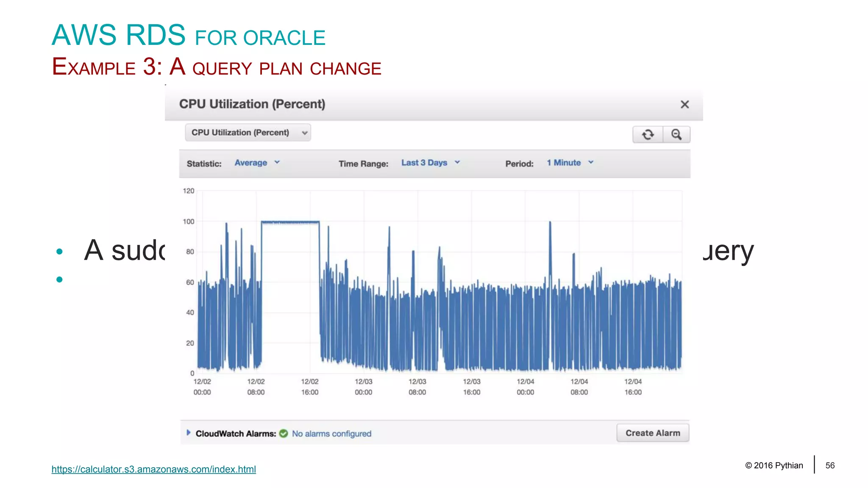The width and height of the screenshot is (868, 488).
Task: Click the 120 y-axis value
Action: [x=189, y=191]
